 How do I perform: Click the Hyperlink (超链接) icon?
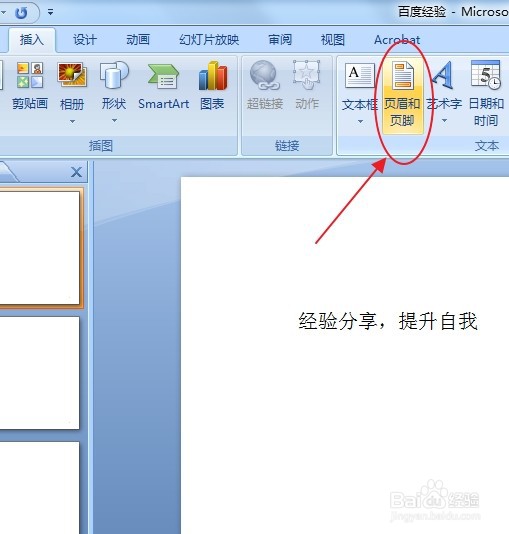tap(265, 76)
